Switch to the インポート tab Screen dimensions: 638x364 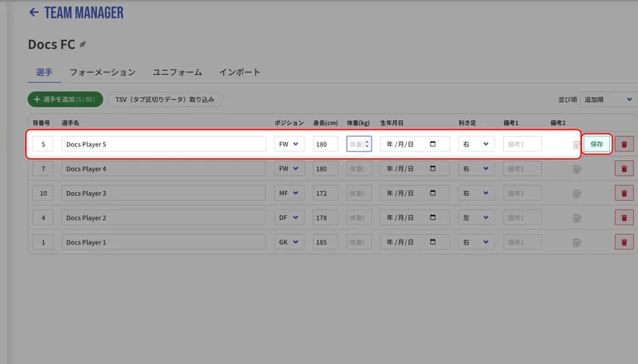pyautogui.click(x=240, y=72)
